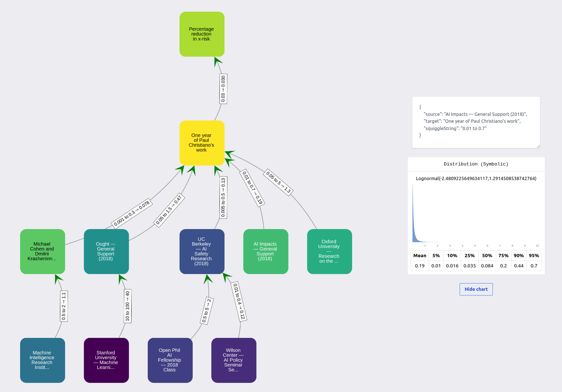Click edge label 0.5 to 5 → 2
Viewport: 562px width, 392px height.
coord(207,311)
